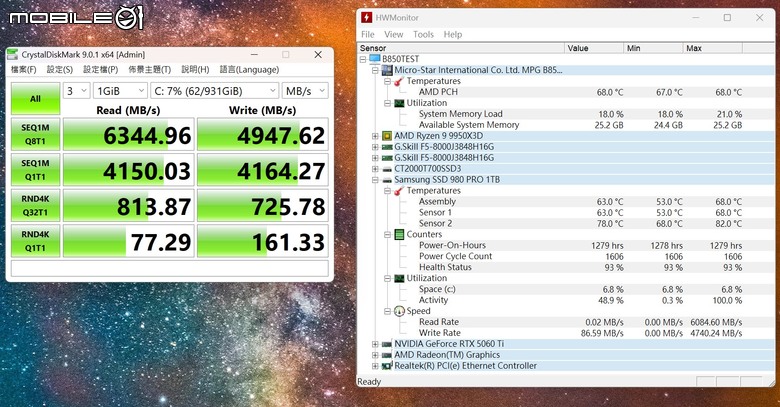780x407 pixels.
Task: Collapse the Micro-Star International motherboard node
Action: 375,70
